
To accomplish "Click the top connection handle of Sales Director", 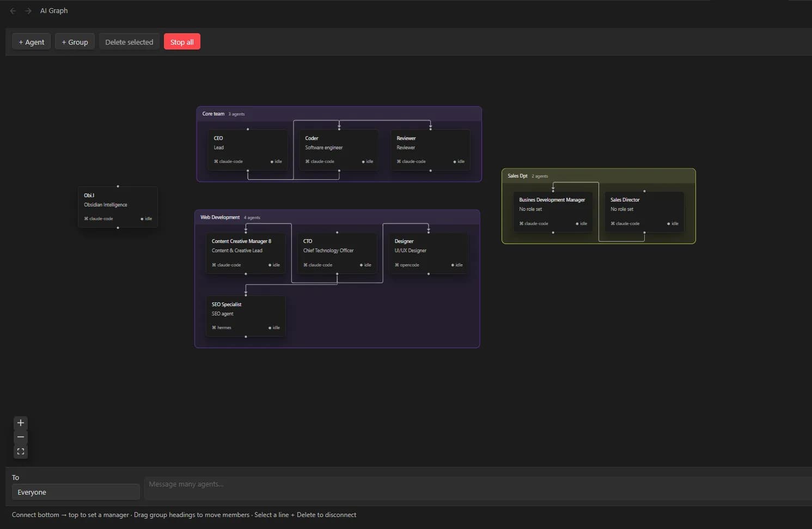I will tap(644, 191).
